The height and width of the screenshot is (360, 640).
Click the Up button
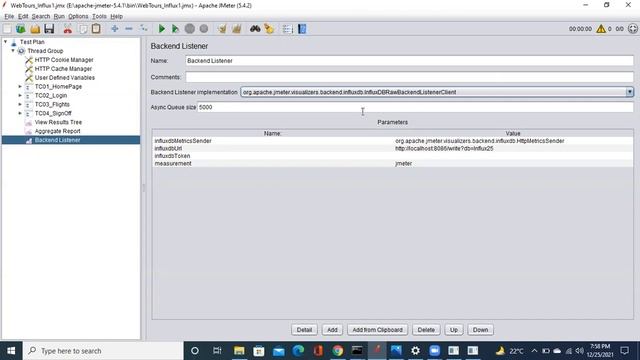click(x=454, y=330)
